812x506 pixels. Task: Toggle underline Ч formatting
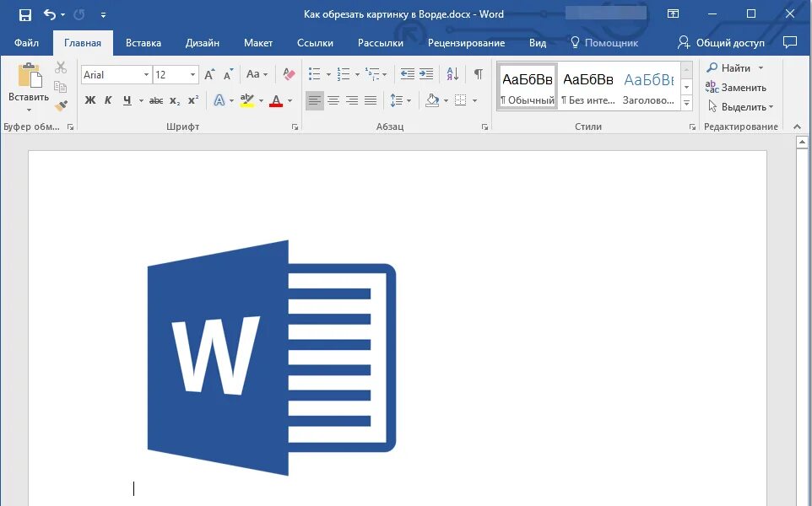[x=127, y=100]
